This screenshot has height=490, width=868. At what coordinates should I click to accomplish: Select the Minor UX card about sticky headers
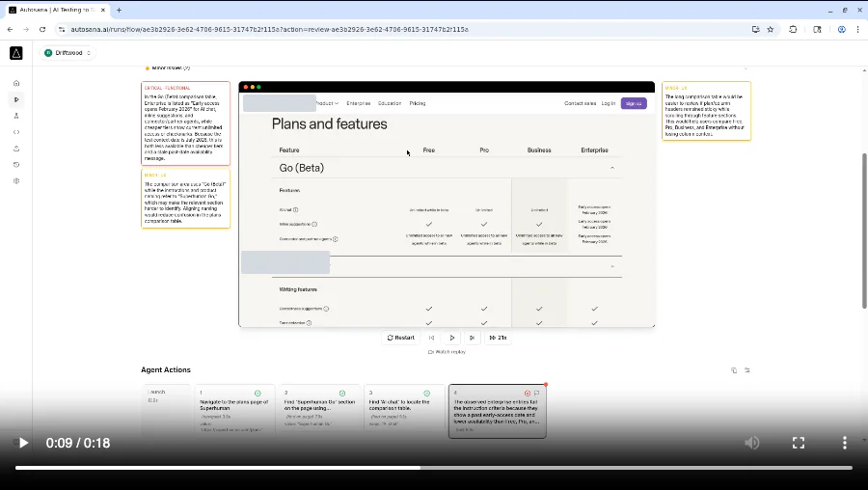(x=706, y=111)
